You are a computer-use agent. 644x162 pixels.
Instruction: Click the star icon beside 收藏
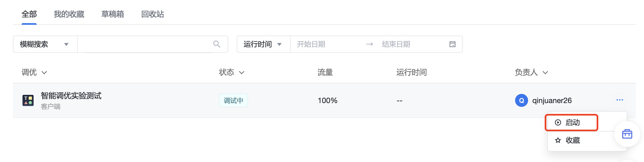click(x=558, y=140)
